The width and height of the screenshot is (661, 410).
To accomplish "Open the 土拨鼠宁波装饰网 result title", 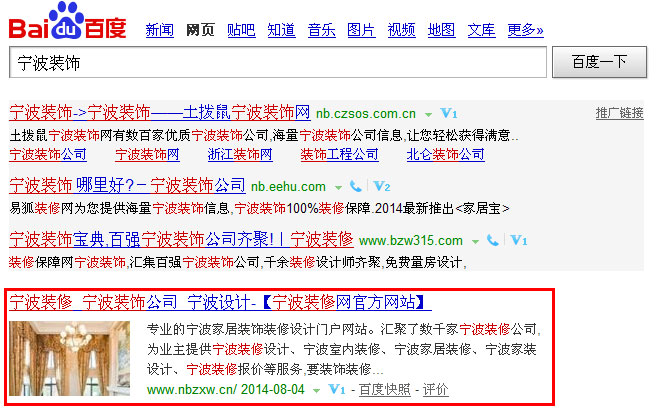I will click(x=160, y=113).
